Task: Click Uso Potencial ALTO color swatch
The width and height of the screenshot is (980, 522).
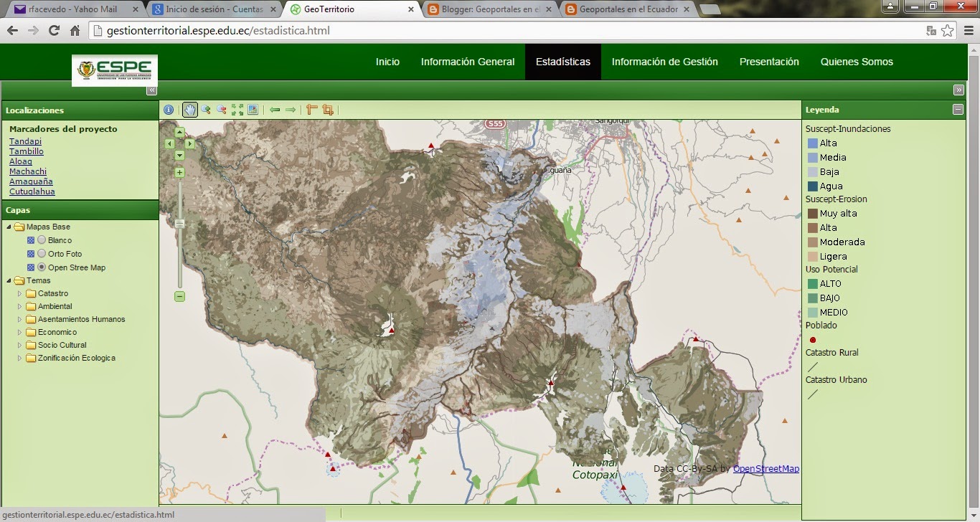Action: tap(812, 284)
